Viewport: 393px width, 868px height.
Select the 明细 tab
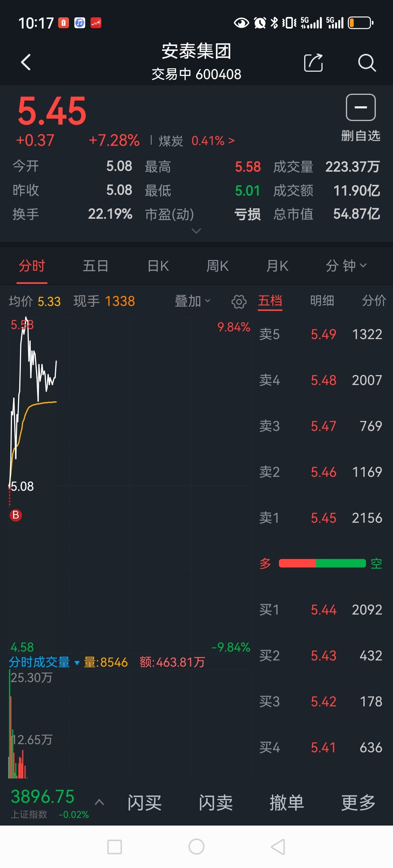tap(322, 301)
